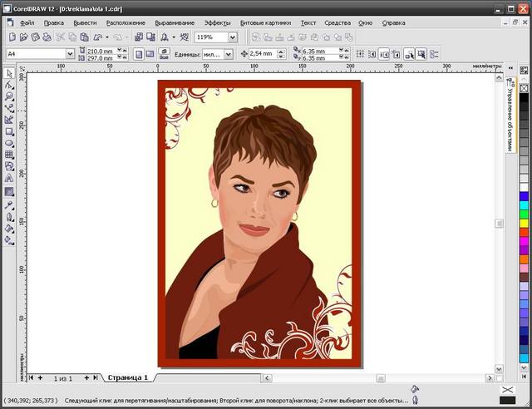Select the Ellipse tool
Viewport: 532px width, 409px height.
[x=9, y=143]
